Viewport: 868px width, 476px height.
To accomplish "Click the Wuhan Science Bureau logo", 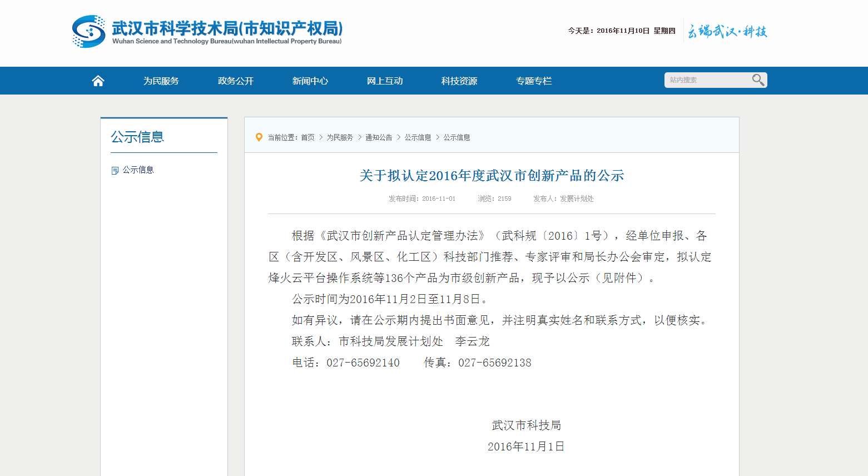I will 88,31.
